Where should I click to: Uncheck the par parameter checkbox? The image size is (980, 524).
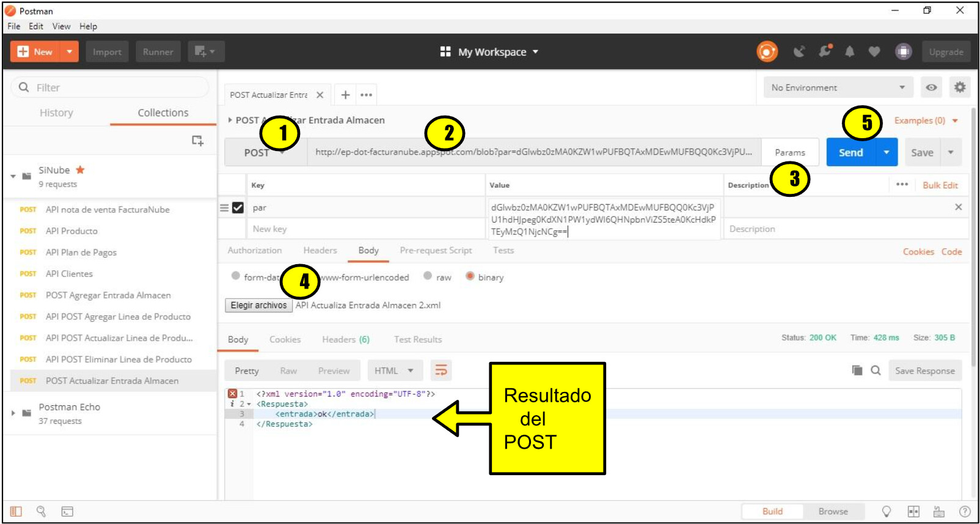click(238, 208)
